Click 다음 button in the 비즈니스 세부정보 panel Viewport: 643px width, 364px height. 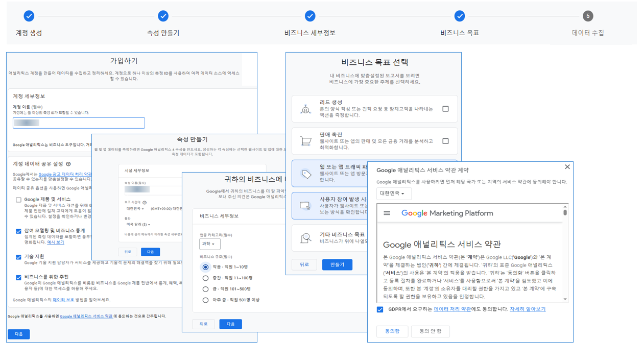pos(230,324)
